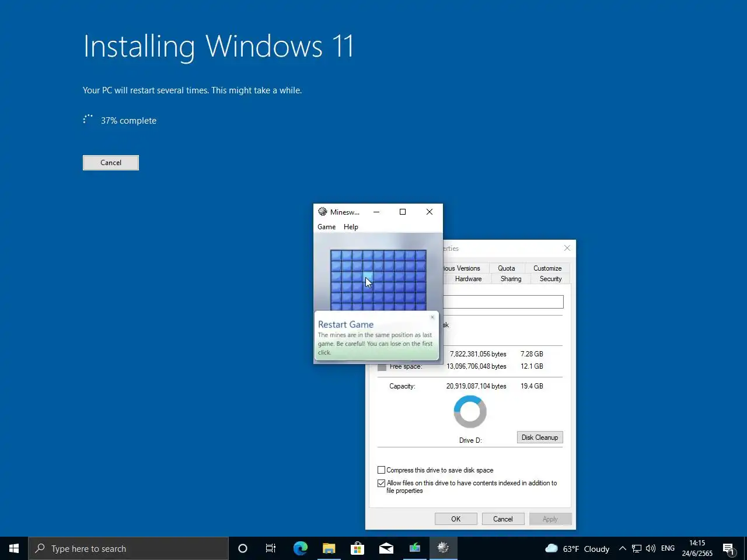747x560 pixels.
Task: Open the notification Action Center
Action: [729, 548]
